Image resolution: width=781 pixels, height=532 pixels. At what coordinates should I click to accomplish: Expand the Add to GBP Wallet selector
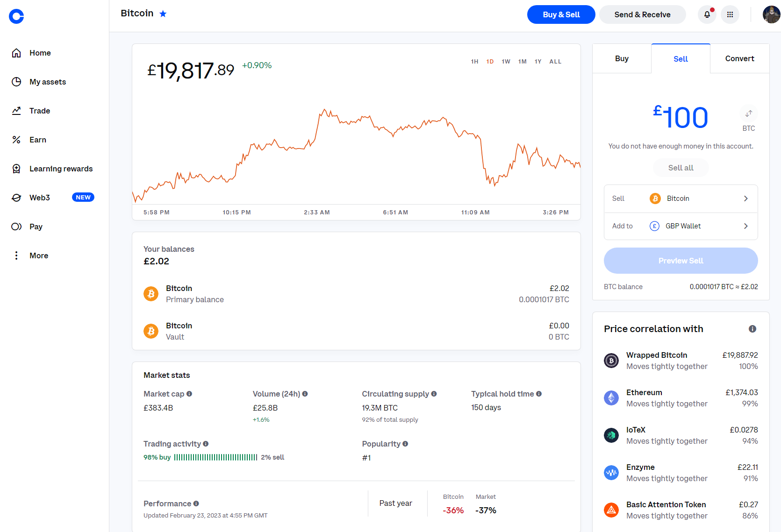pyautogui.click(x=681, y=226)
